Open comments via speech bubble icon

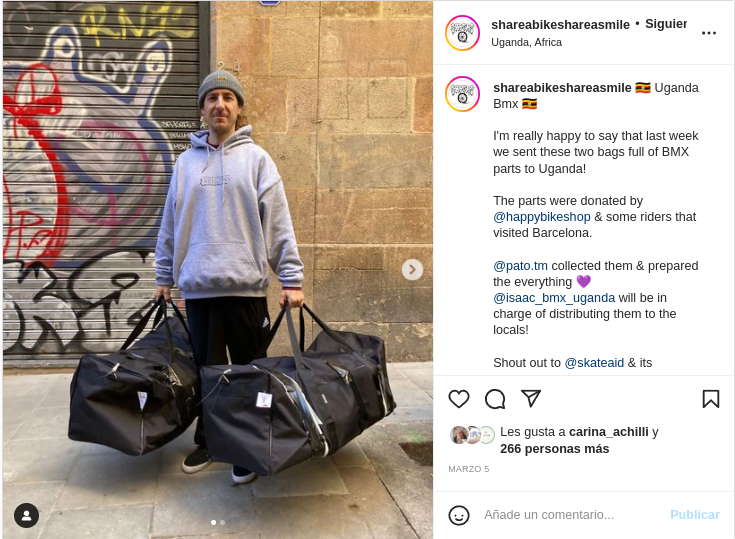[495, 399]
